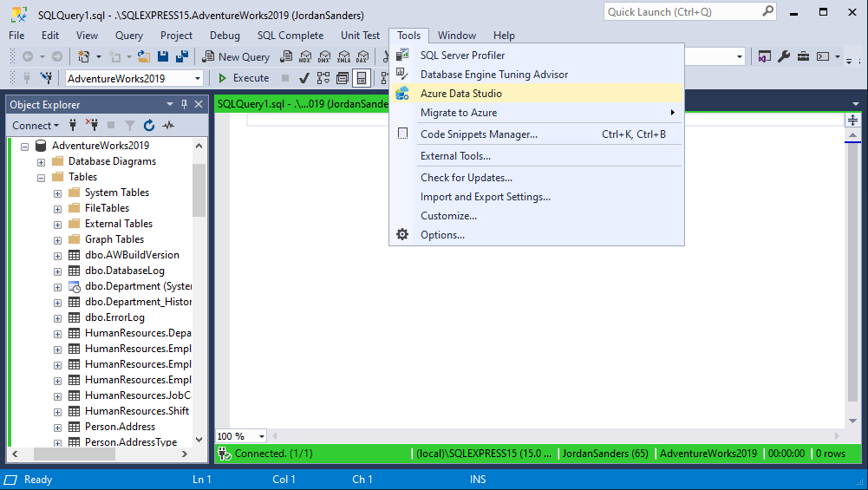
Task: Click the Change Connection plug icon
Action: pyautogui.click(x=47, y=78)
